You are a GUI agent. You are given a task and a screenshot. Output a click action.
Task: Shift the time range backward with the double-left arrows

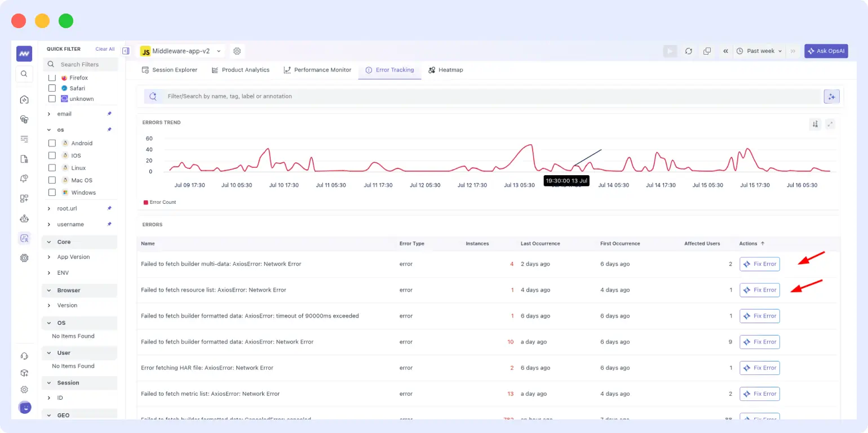[x=725, y=51]
